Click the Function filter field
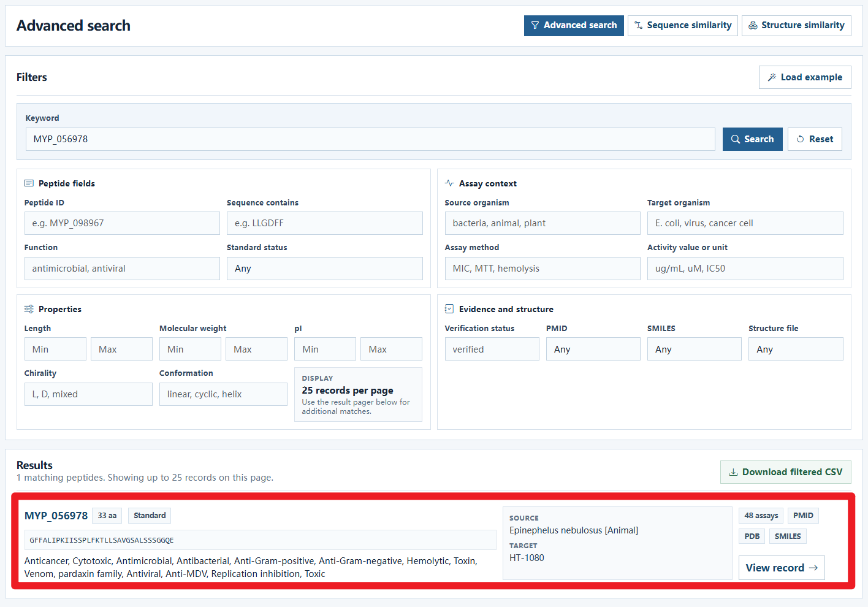 [122, 269]
